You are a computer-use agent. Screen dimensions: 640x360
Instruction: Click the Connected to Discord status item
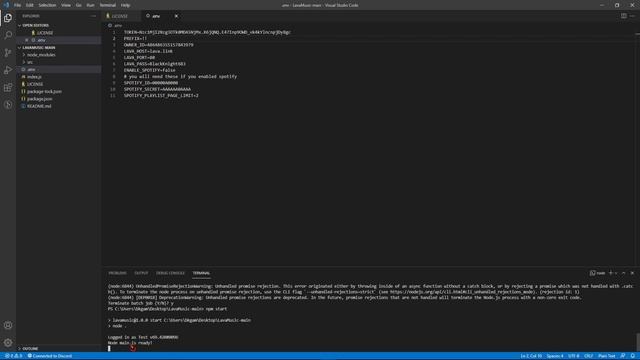coord(50,356)
